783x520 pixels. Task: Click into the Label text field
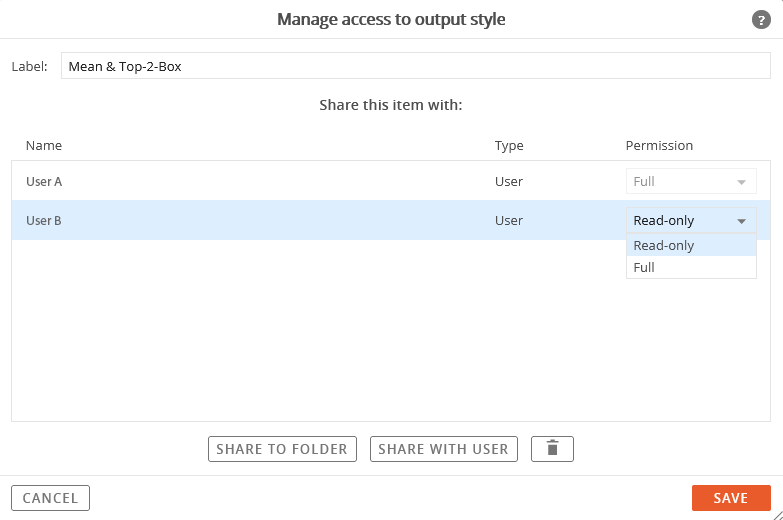[x=415, y=66]
